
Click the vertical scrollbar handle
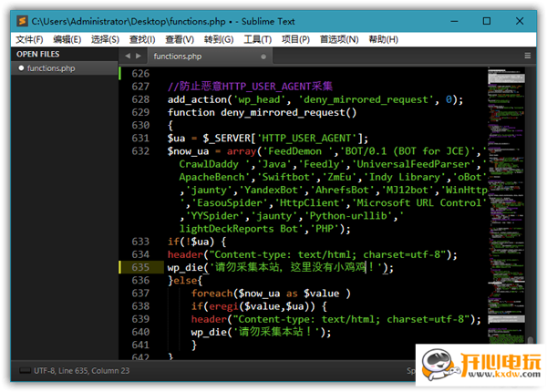click(x=531, y=340)
